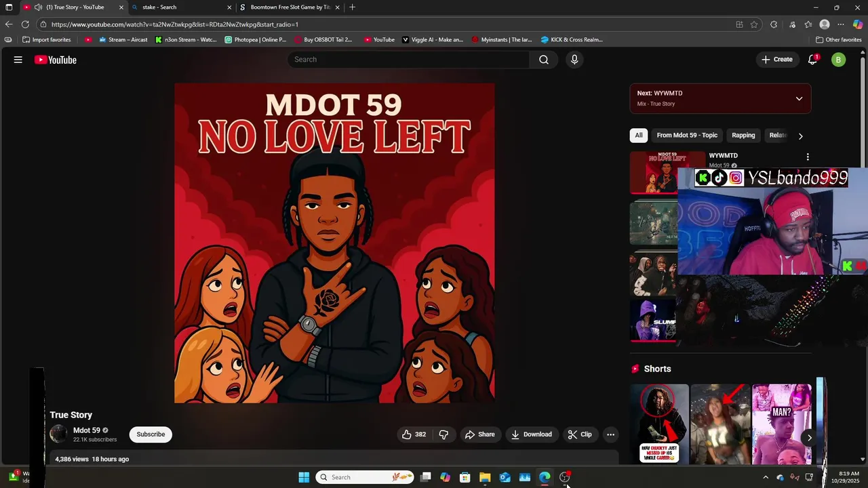Open n3on Stream bookmark

coord(186,39)
